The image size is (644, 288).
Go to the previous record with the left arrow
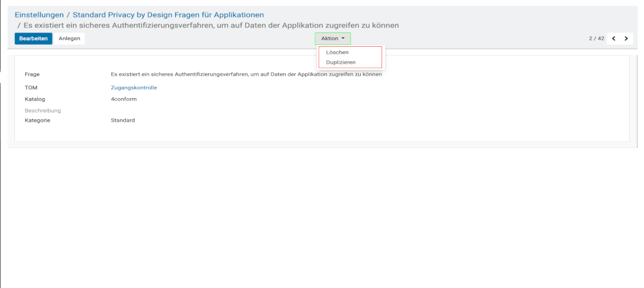point(614,39)
